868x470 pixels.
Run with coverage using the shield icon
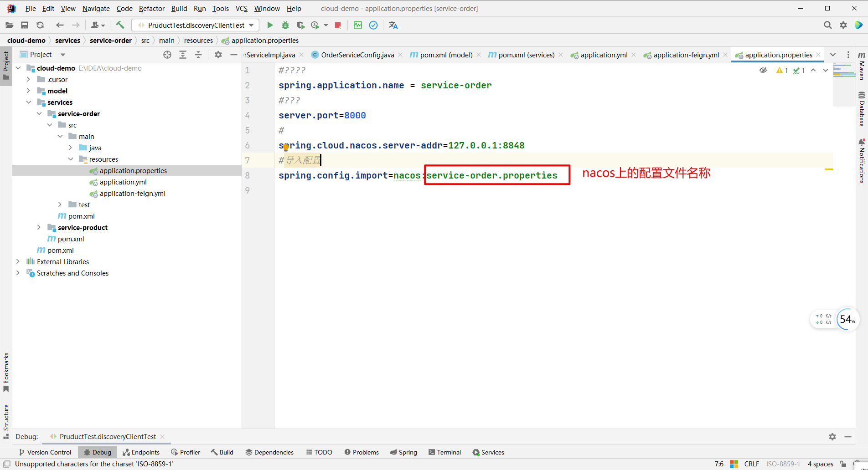click(300, 26)
